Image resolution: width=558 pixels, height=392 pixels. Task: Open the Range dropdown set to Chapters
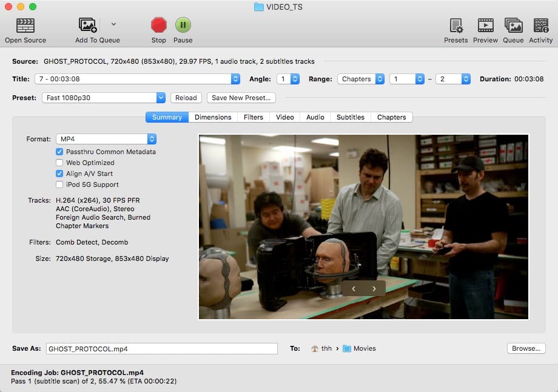coord(361,78)
